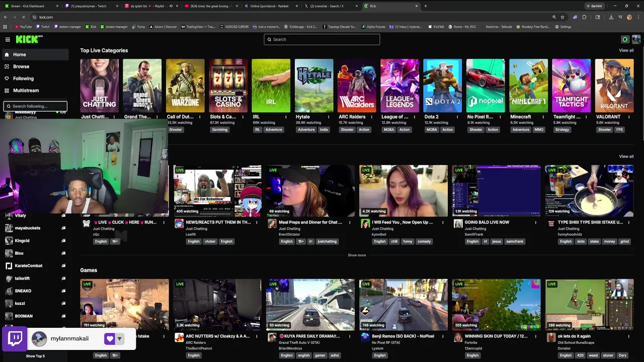Open options menu for Meal Preps stream
Image resolution: width=644 pixels, height=362 pixels.
(x=350, y=222)
